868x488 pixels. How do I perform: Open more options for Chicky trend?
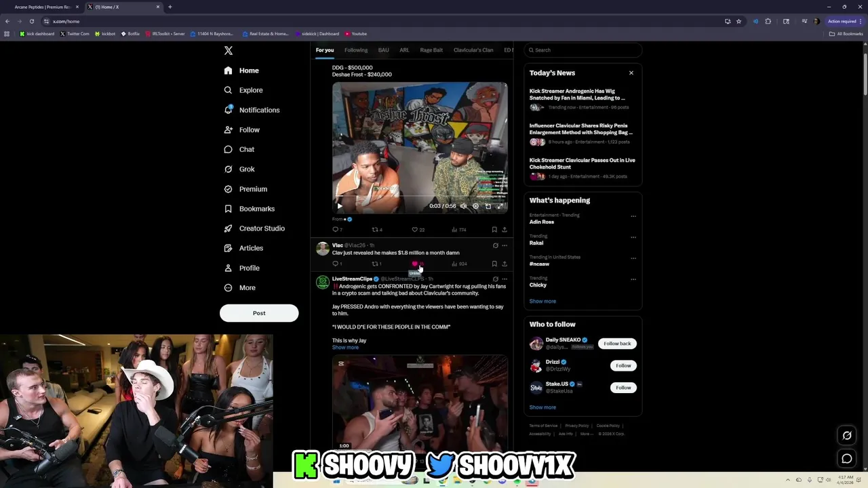tap(633, 279)
